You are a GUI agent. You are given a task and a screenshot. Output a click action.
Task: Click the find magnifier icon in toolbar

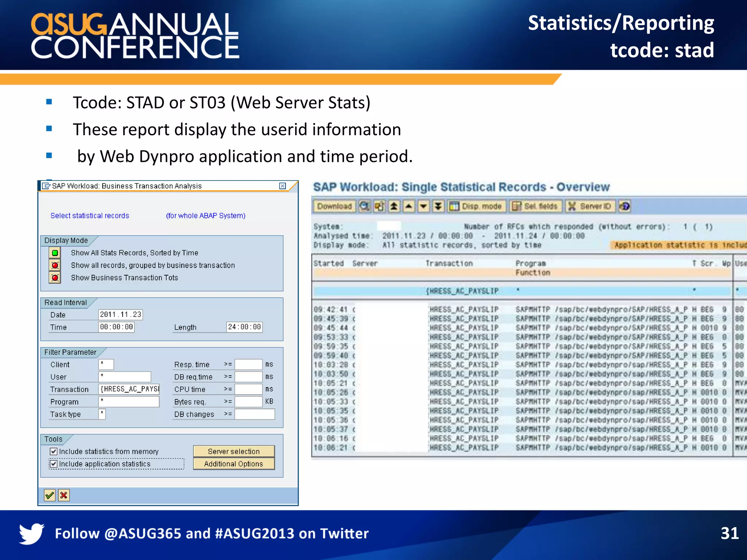pos(364,206)
